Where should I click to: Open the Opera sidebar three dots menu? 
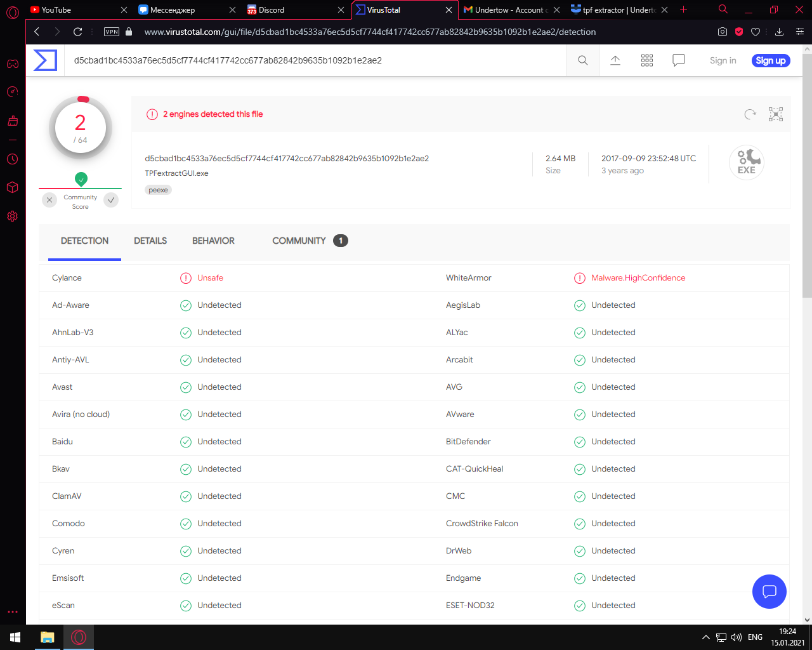click(13, 612)
